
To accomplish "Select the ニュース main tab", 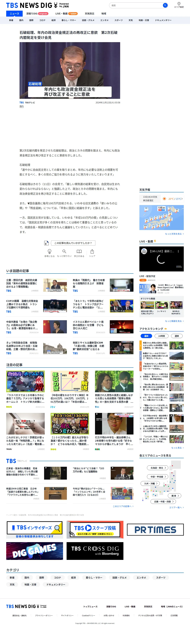I will [14, 13].
